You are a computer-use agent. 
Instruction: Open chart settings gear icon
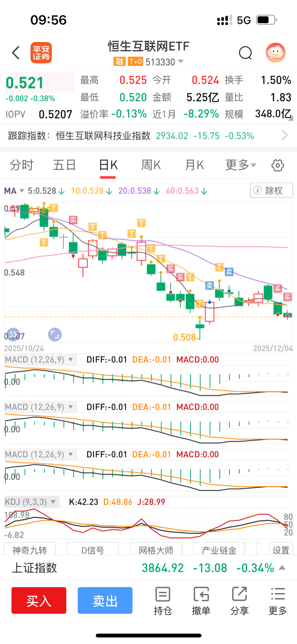tap(278, 165)
